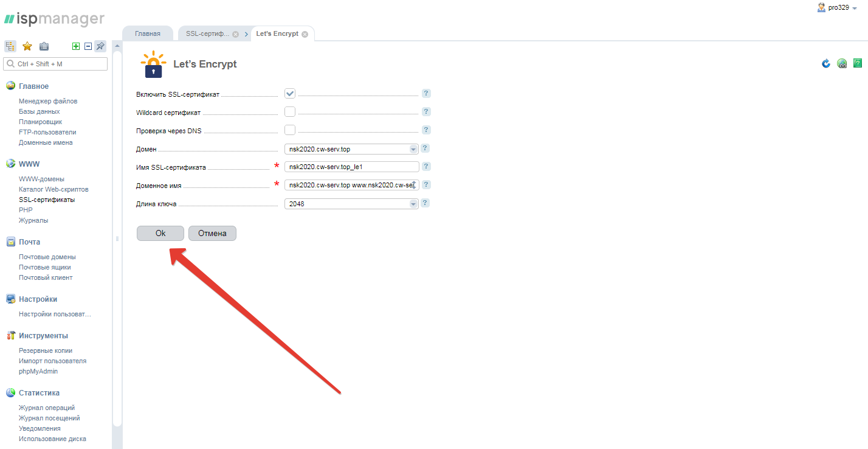Collapse the Статистика section heading
Screen dimensions: 868x449
(x=39, y=393)
